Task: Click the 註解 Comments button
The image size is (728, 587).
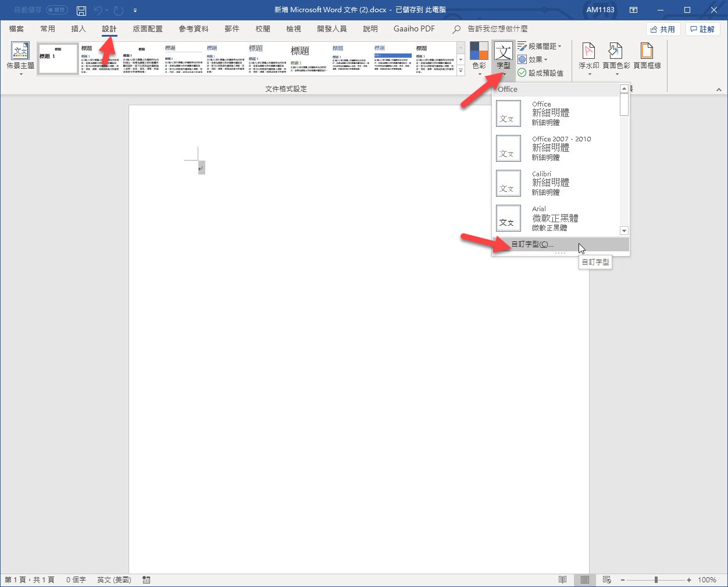Action: point(703,29)
